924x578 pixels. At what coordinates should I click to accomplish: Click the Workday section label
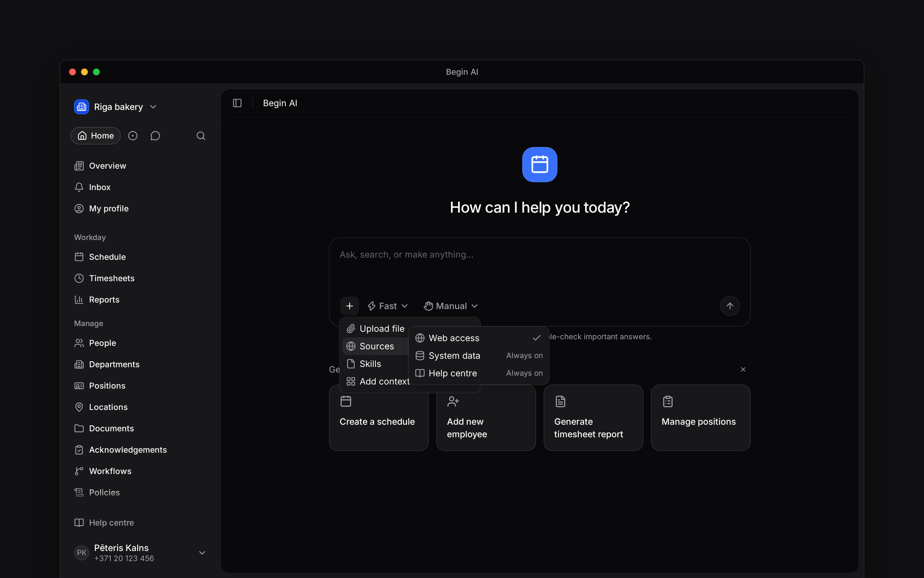point(90,237)
